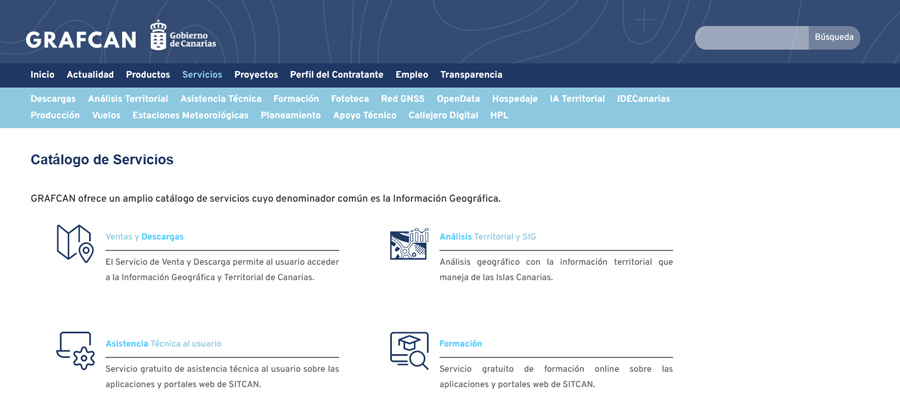Image resolution: width=900 pixels, height=400 pixels.
Task: Open the IDECanarias submenu link
Action: (643, 99)
